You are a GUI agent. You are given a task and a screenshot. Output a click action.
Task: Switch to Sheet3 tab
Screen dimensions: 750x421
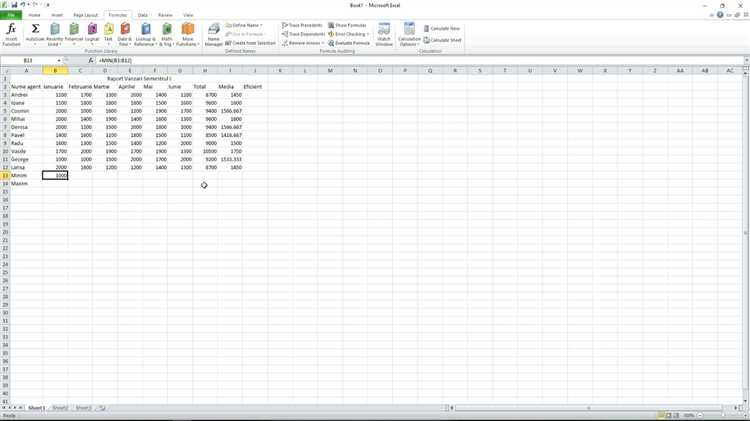(84, 408)
